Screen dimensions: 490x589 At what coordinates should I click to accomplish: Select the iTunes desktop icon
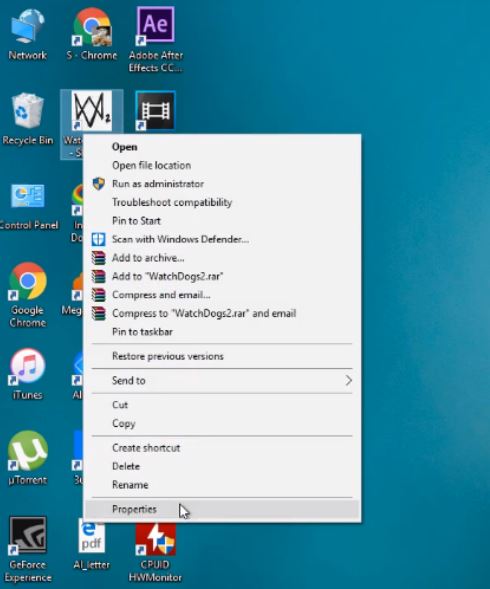(27, 366)
